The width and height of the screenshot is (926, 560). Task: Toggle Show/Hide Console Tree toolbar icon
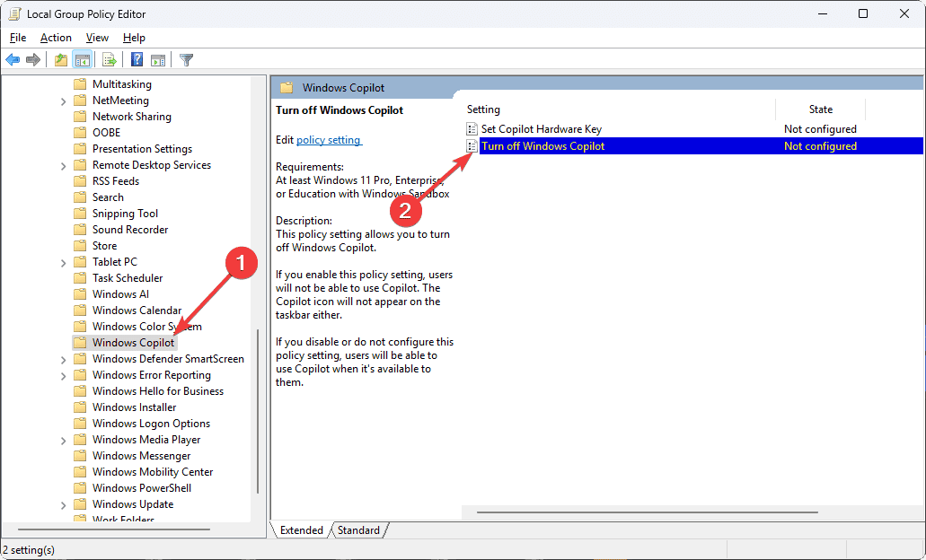[x=82, y=59]
